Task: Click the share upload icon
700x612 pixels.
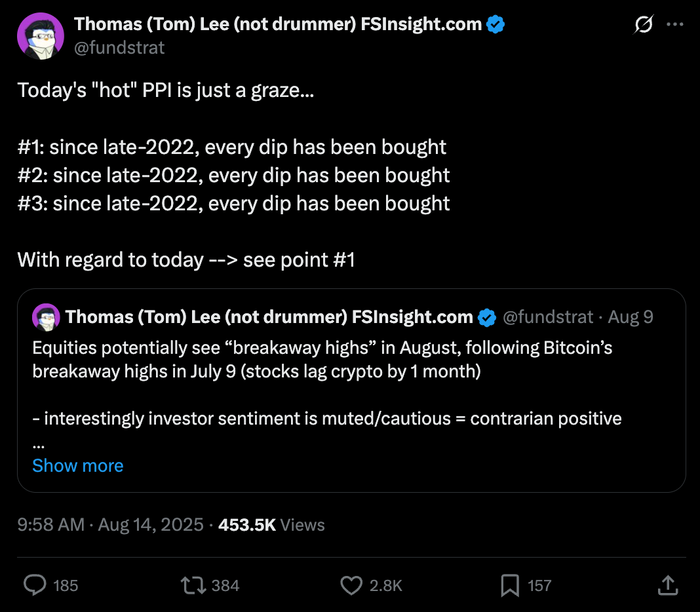Action: (667, 584)
